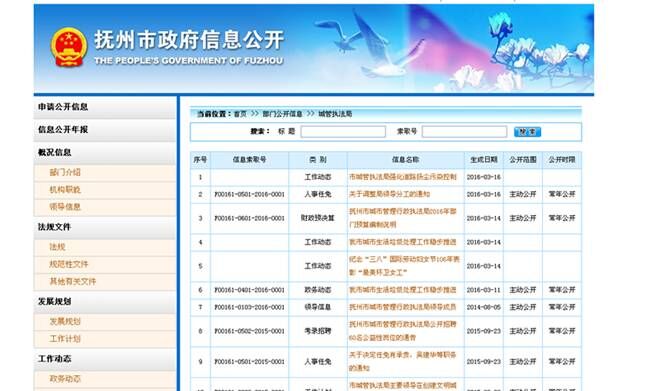Viewport: 660px width, 391px height.
Task: Open 领导信息 sidebar item
Action: pyautogui.click(x=65, y=207)
